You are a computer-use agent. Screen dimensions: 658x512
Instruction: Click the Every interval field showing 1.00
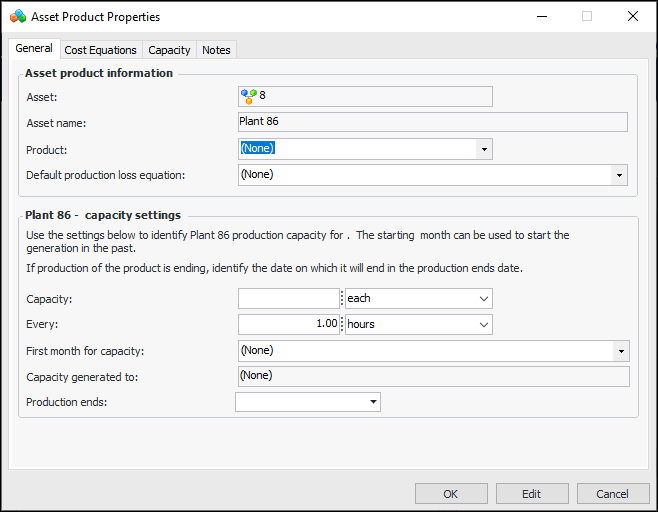(x=289, y=325)
